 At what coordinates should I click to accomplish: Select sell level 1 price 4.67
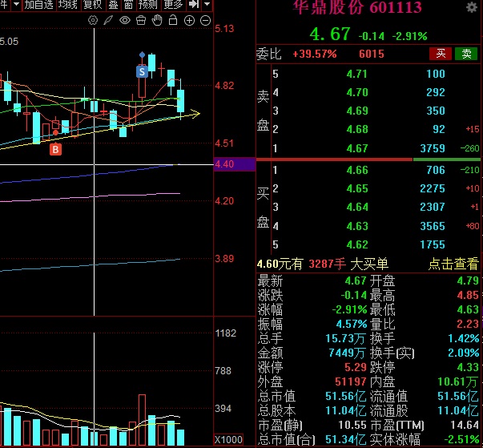point(357,148)
